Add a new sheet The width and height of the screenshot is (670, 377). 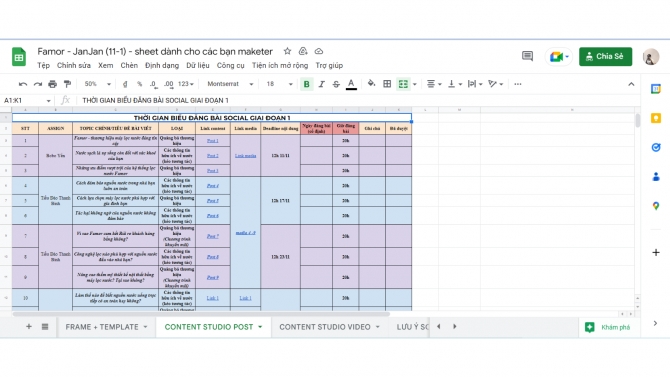[x=29, y=327]
